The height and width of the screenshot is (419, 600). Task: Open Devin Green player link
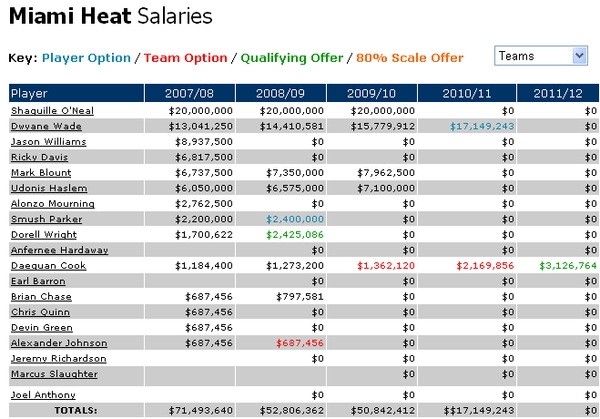tap(42, 328)
